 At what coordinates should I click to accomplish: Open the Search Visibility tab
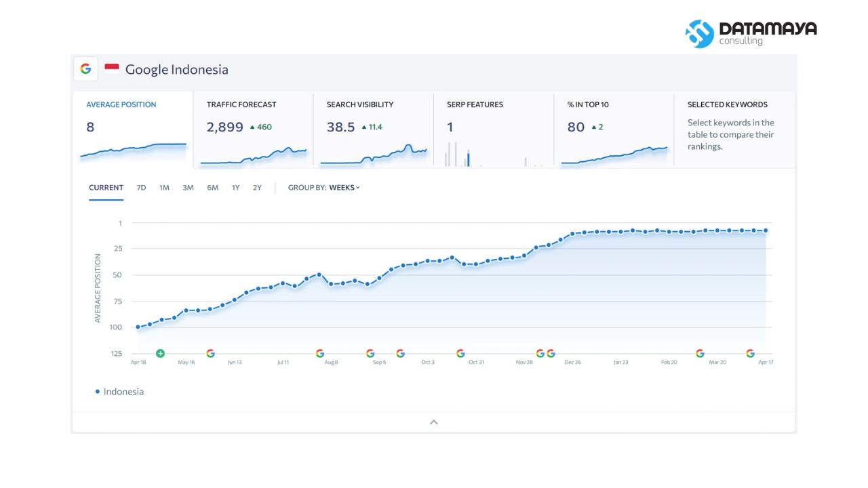click(374, 129)
